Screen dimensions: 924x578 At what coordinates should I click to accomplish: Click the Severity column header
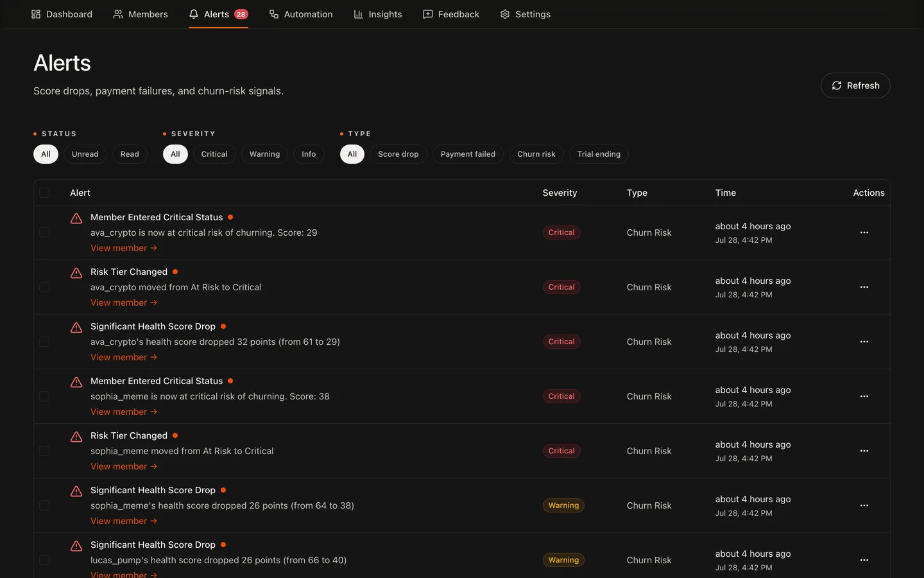point(560,193)
